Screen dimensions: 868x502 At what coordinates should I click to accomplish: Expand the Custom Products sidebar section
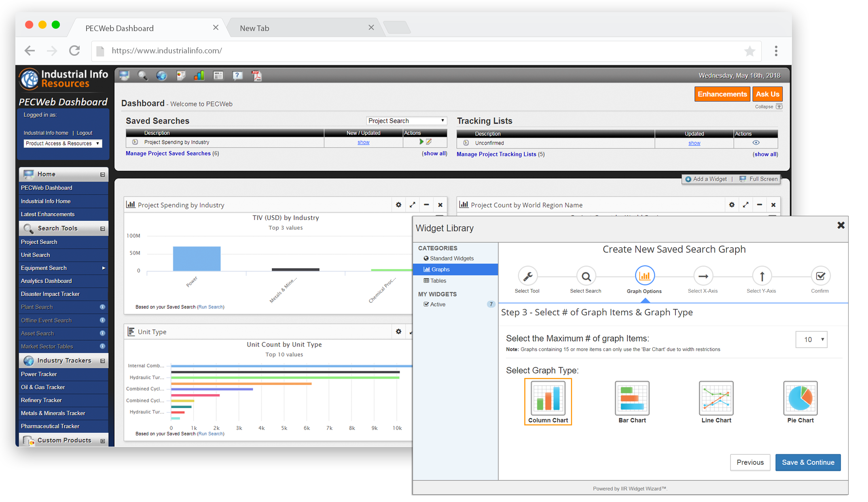pyautogui.click(x=103, y=441)
